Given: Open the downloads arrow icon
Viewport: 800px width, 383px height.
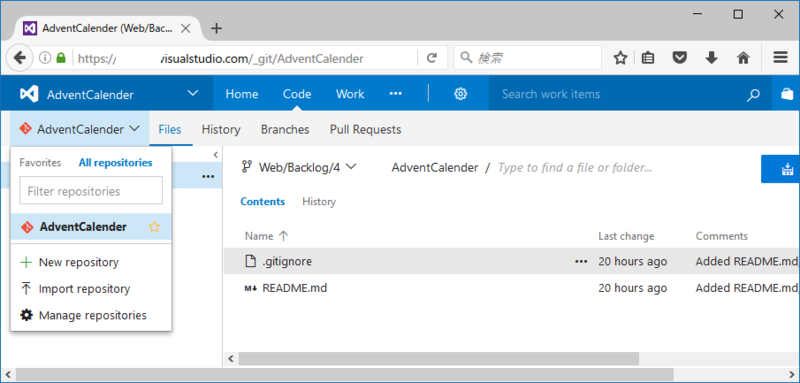Looking at the screenshot, I should [x=711, y=58].
